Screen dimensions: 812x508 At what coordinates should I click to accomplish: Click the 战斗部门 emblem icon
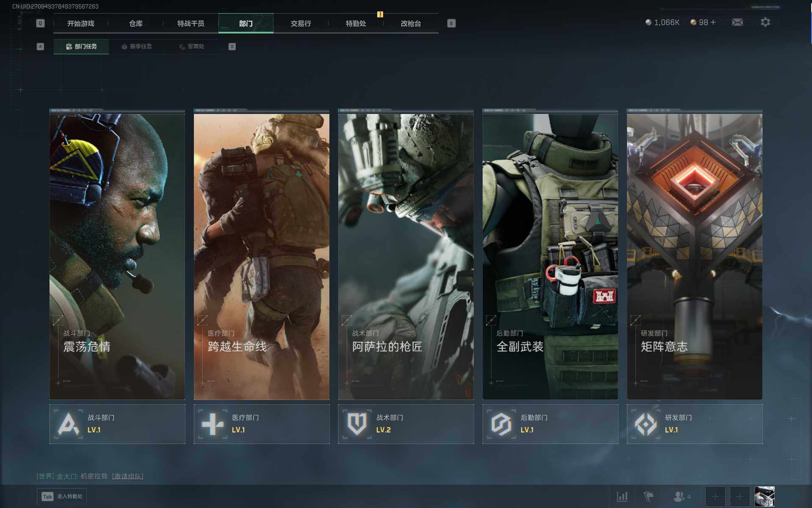pyautogui.click(x=69, y=424)
